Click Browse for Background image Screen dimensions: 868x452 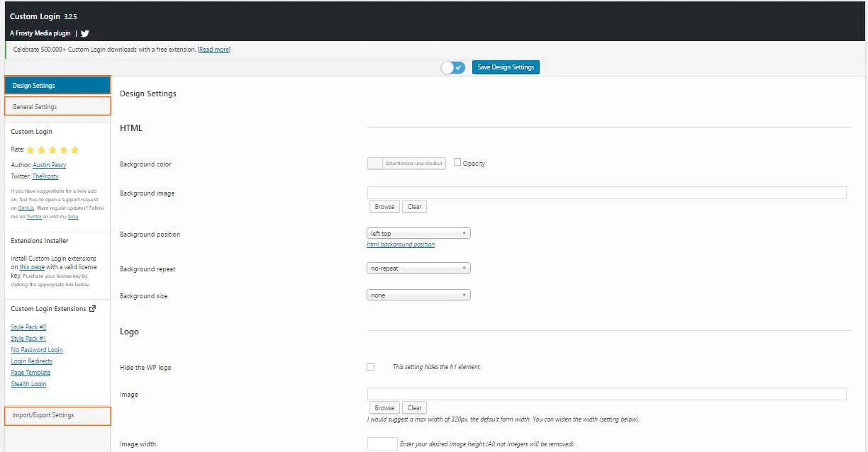(384, 207)
